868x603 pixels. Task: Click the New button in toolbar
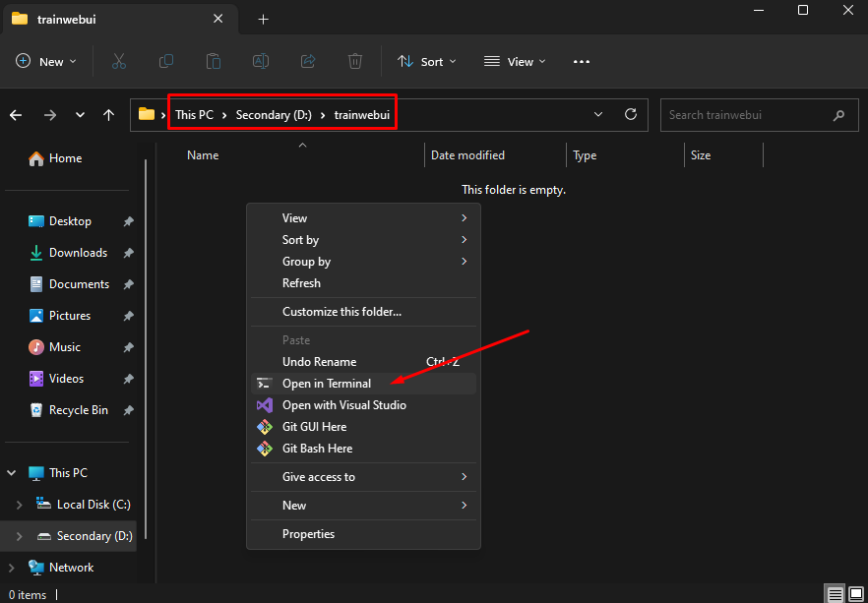(46, 61)
